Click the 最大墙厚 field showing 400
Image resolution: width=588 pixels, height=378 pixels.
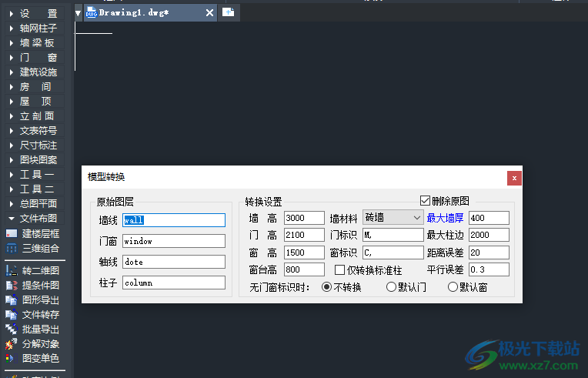pyautogui.click(x=489, y=218)
